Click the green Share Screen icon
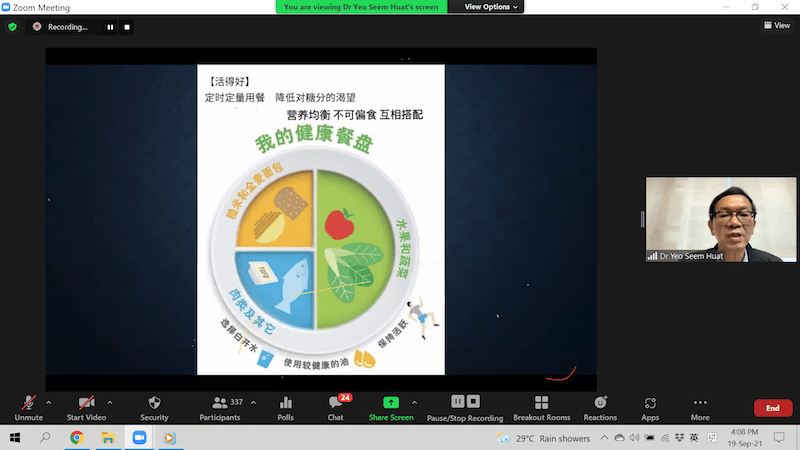Viewport: 800px width, 450px height. 390,402
